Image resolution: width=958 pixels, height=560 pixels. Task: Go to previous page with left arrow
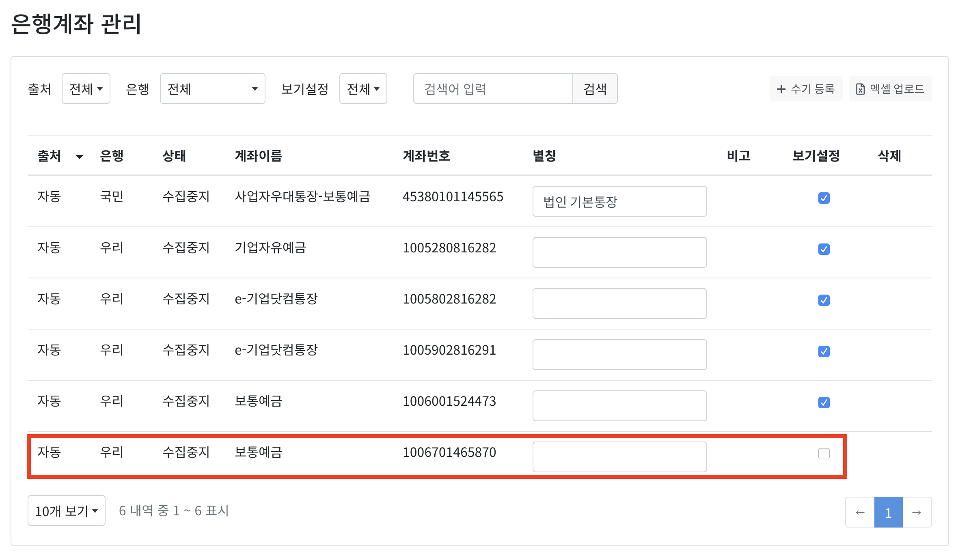point(860,512)
